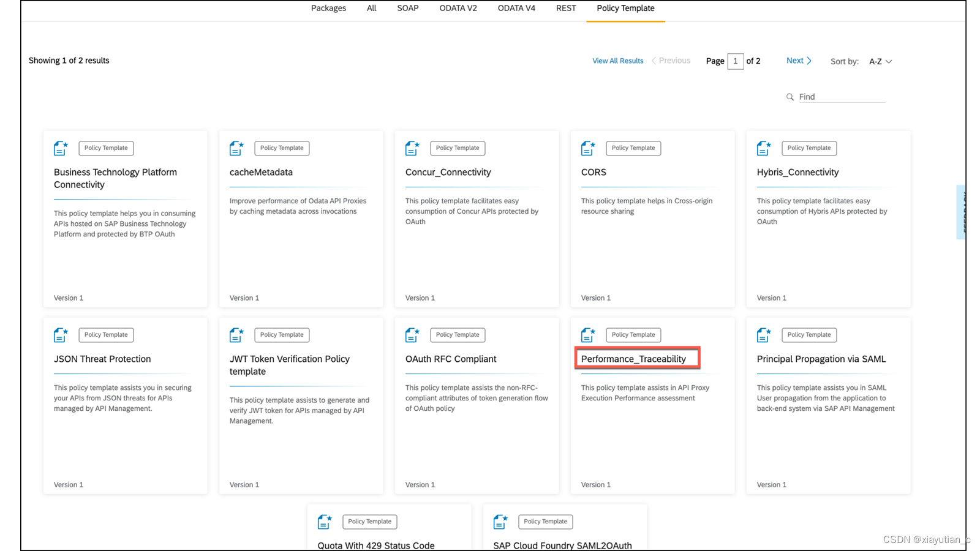
Task: Click the cacheMetadata card icon
Action: click(236, 148)
